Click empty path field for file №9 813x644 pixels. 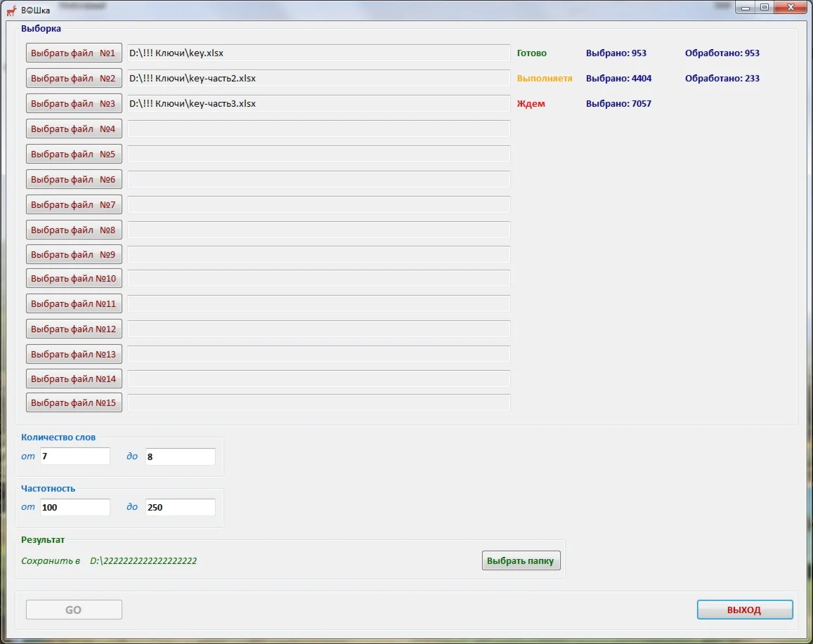click(319, 254)
